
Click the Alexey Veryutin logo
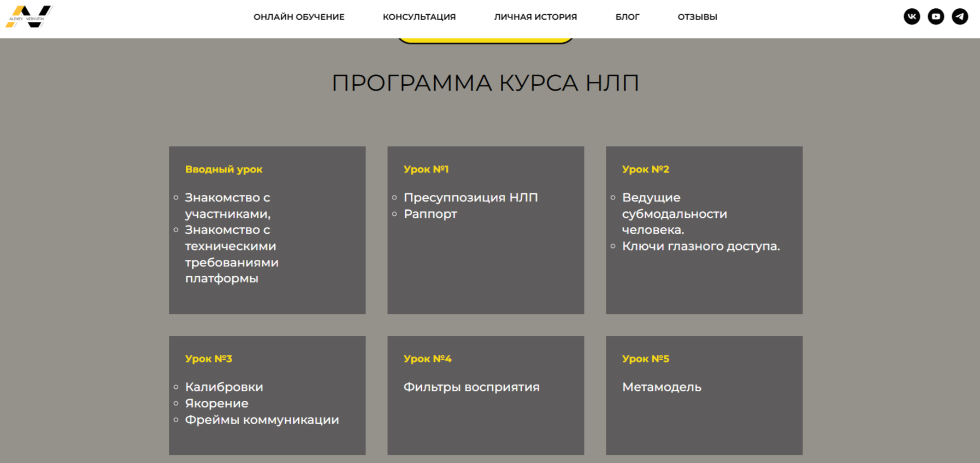tap(28, 16)
